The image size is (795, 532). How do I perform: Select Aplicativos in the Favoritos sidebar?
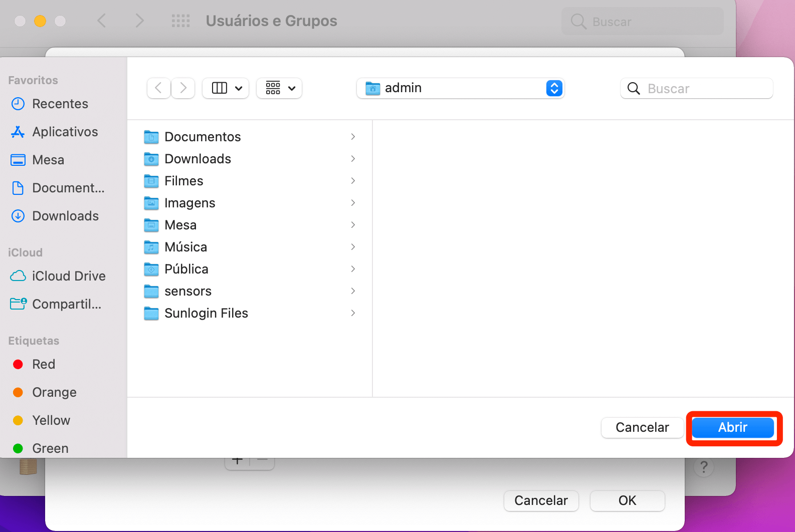(x=65, y=132)
